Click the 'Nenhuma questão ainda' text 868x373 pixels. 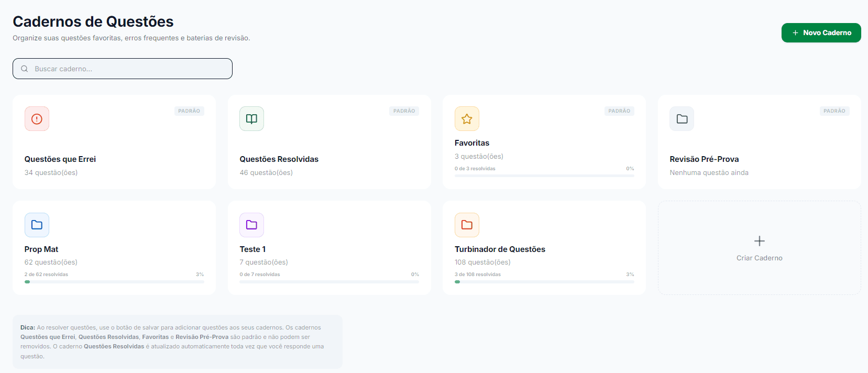pos(709,173)
